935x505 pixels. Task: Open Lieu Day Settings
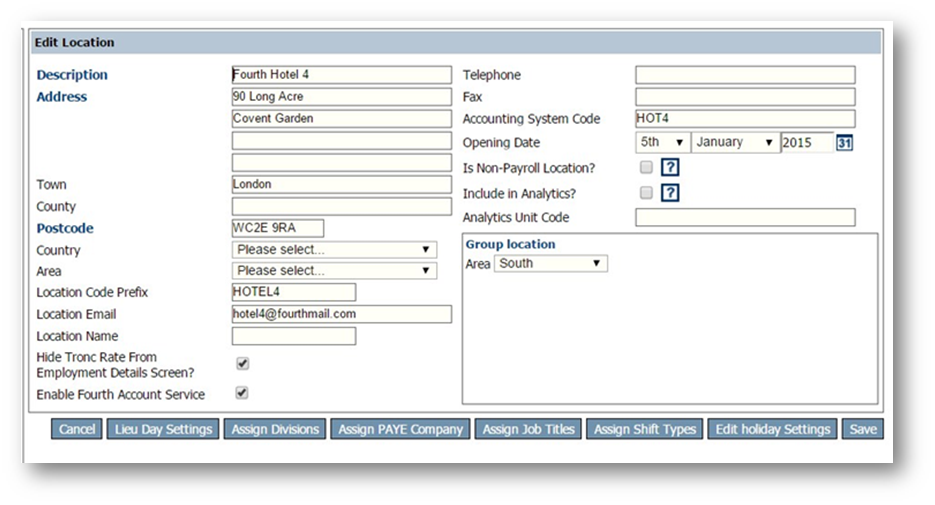point(161,429)
